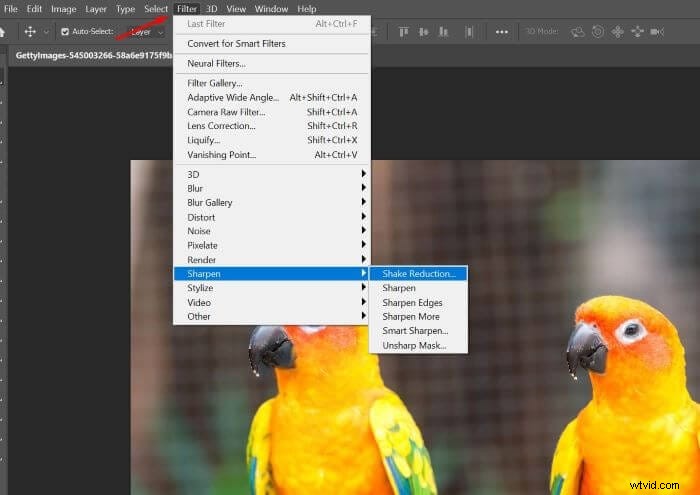Viewport: 700px width, 495px height.
Task: Expand the Stylize submenu
Action: coord(271,288)
